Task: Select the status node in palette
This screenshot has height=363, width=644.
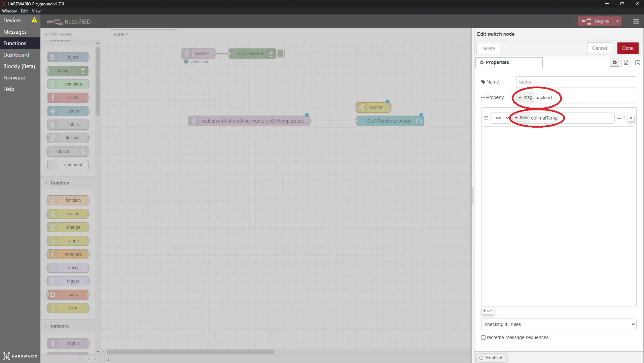Action: [68, 111]
